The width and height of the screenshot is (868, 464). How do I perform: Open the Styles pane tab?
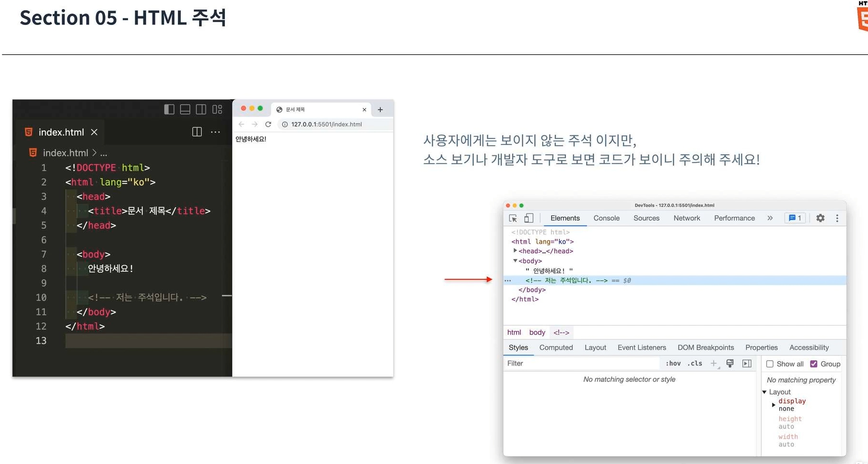coord(518,348)
